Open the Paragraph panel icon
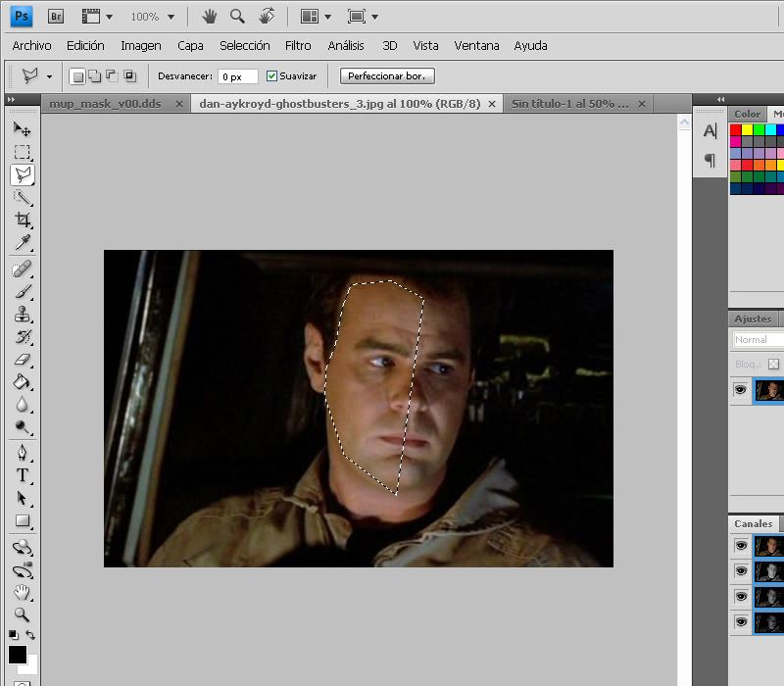Image resolution: width=784 pixels, height=686 pixels. (x=710, y=160)
